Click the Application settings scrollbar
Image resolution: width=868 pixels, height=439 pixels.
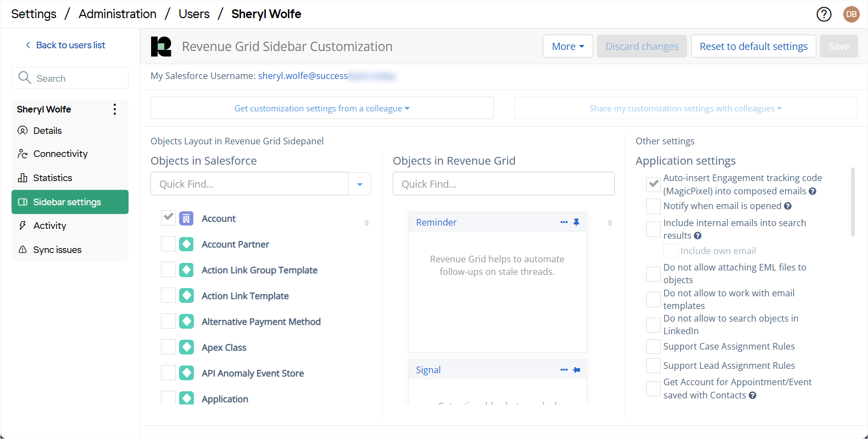[853, 202]
